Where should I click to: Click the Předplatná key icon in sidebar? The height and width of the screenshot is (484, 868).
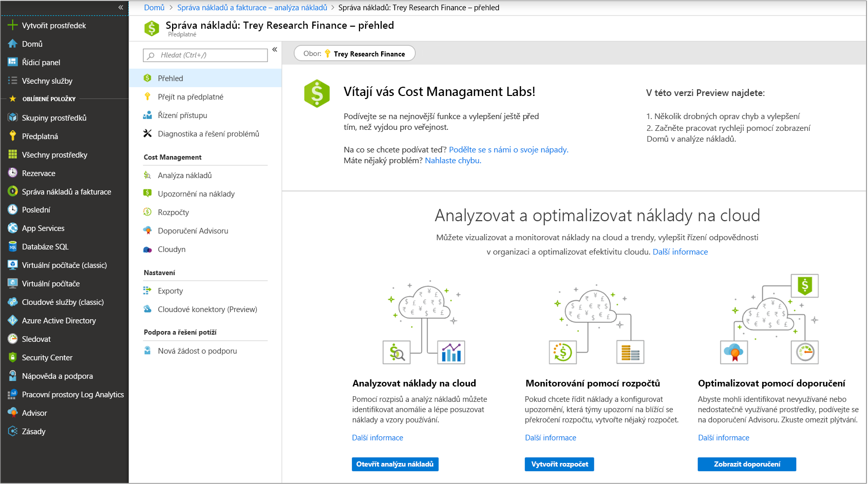point(12,136)
